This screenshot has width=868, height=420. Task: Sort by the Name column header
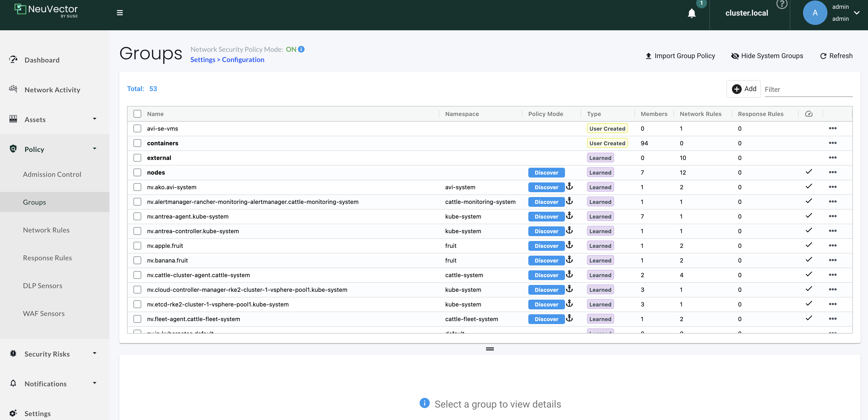pyautogui.click(x=155, y=114)
